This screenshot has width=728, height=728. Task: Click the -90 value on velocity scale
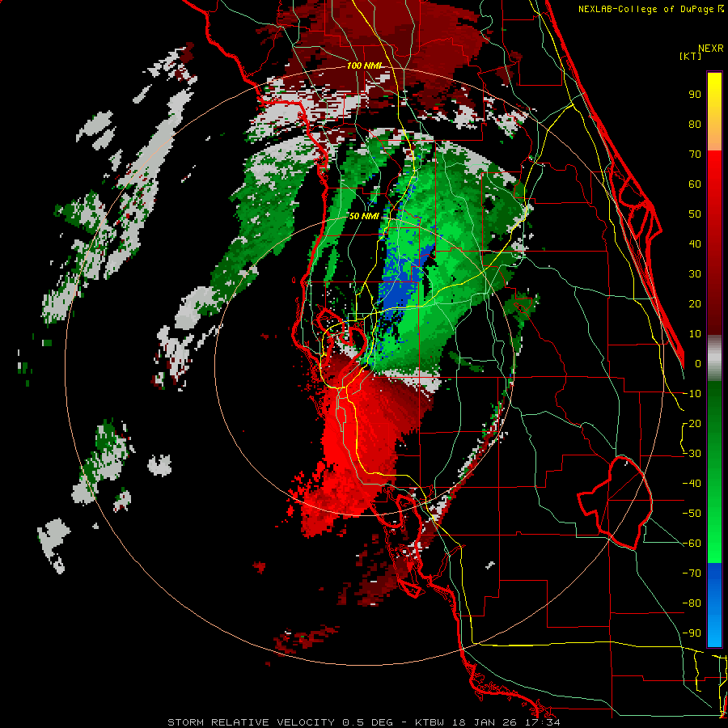(692, 633)
